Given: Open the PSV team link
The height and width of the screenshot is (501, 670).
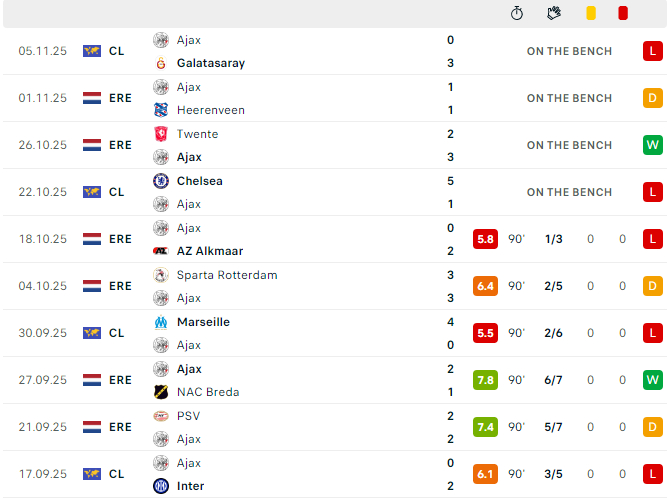Looking at the screenshot, I should coord(188,416).
